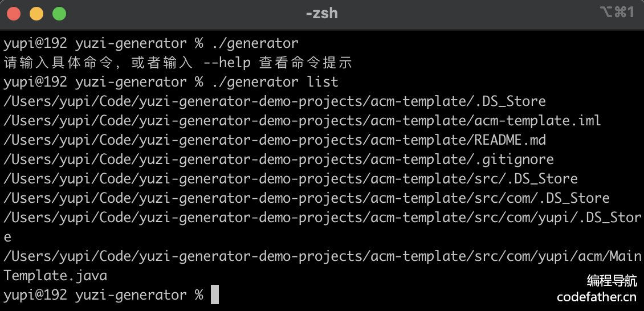Close the terminal window with red button
The width and height of the screenshot is (644, 311).
point(14,14)
